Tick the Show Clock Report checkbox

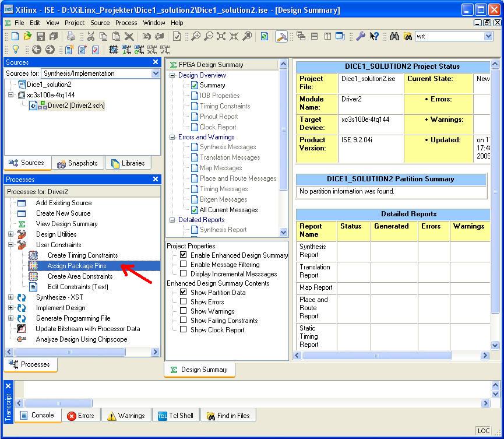(x=183, y=329)
